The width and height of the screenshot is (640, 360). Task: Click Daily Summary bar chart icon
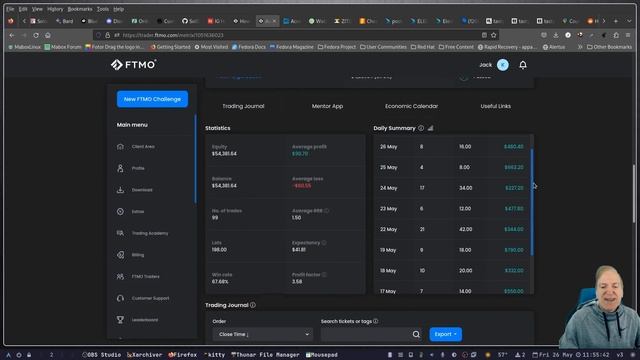click(431, 128)
